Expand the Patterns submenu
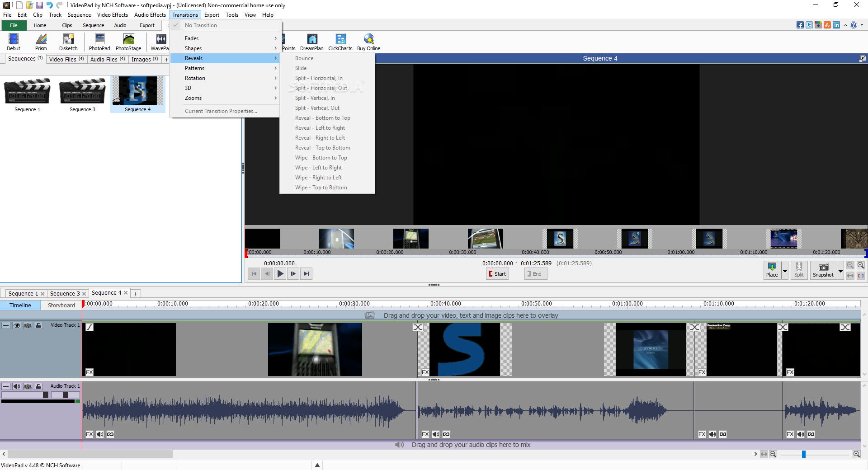 click(225, 68)
